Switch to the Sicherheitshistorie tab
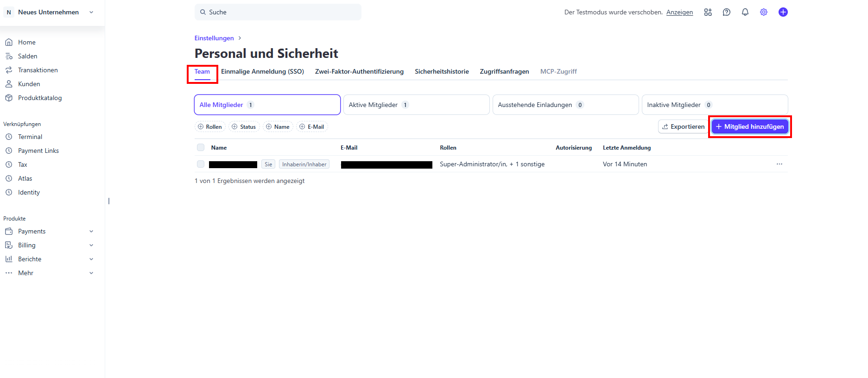 (442, 71)
